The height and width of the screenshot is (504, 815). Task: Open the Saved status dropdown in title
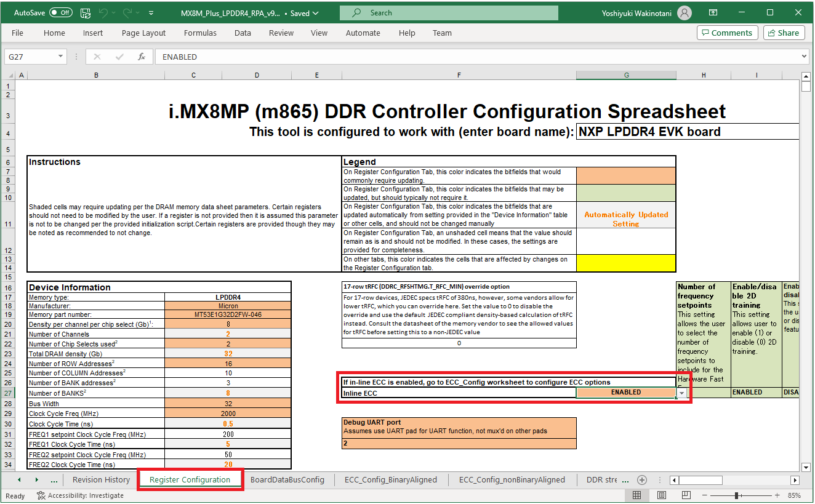pyautogui.click(x=304, y=13)
